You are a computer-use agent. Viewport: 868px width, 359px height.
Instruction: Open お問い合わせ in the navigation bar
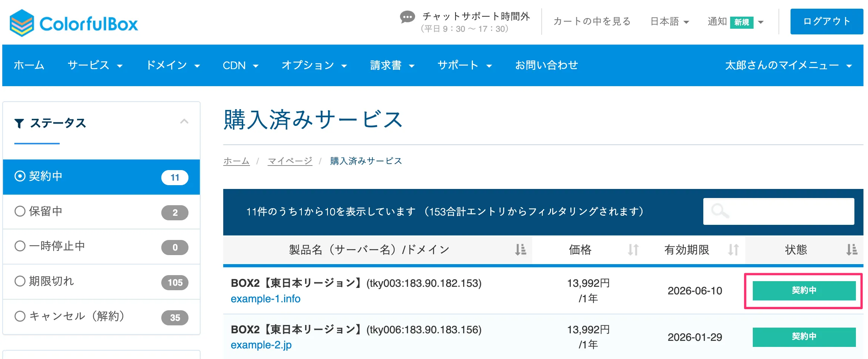(547, 65)
